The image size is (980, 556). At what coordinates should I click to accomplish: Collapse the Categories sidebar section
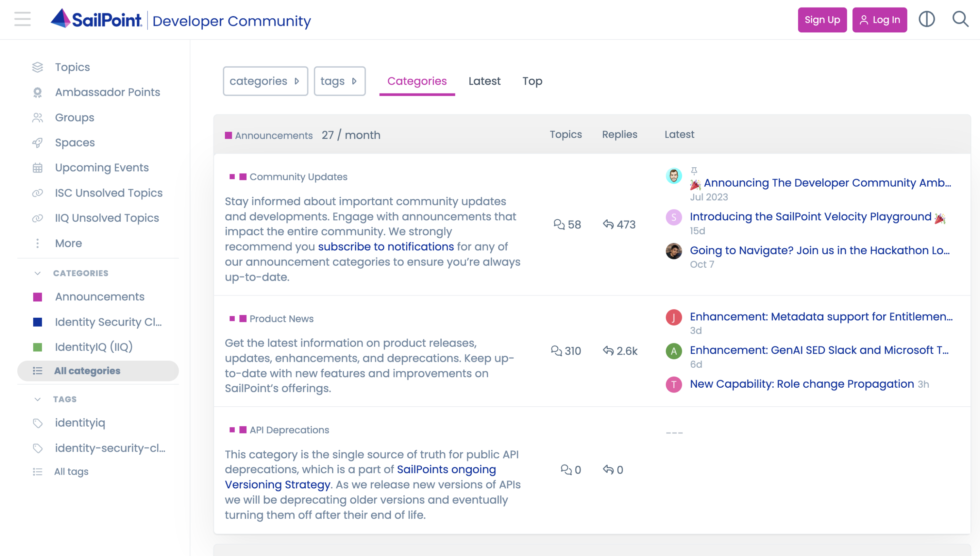(x=37, y=272)
